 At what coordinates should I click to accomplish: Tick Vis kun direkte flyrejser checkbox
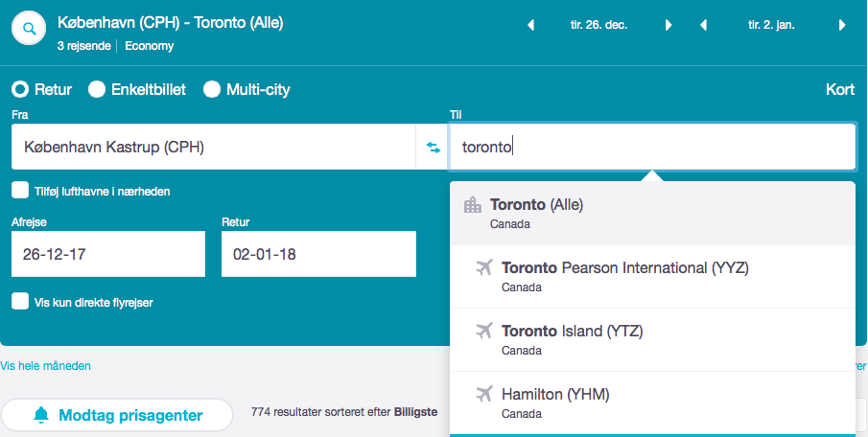[x=20, y=302]
